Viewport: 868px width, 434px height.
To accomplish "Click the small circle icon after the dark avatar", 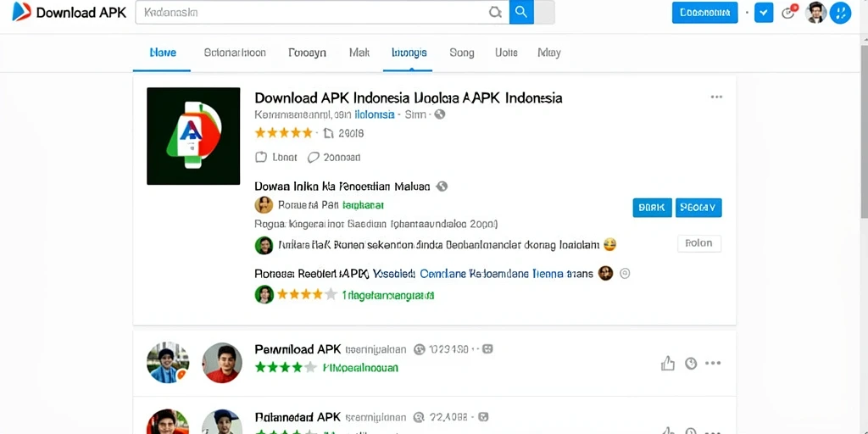I will (x=625, y=273).
